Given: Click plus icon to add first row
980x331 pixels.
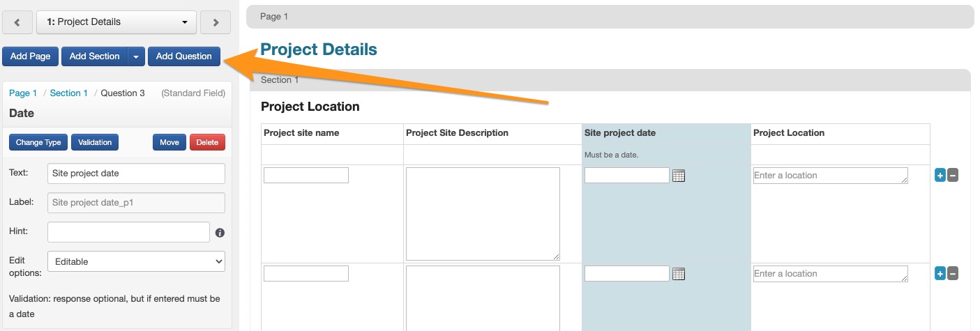Looking at the screenshot, I should point(940,176).
